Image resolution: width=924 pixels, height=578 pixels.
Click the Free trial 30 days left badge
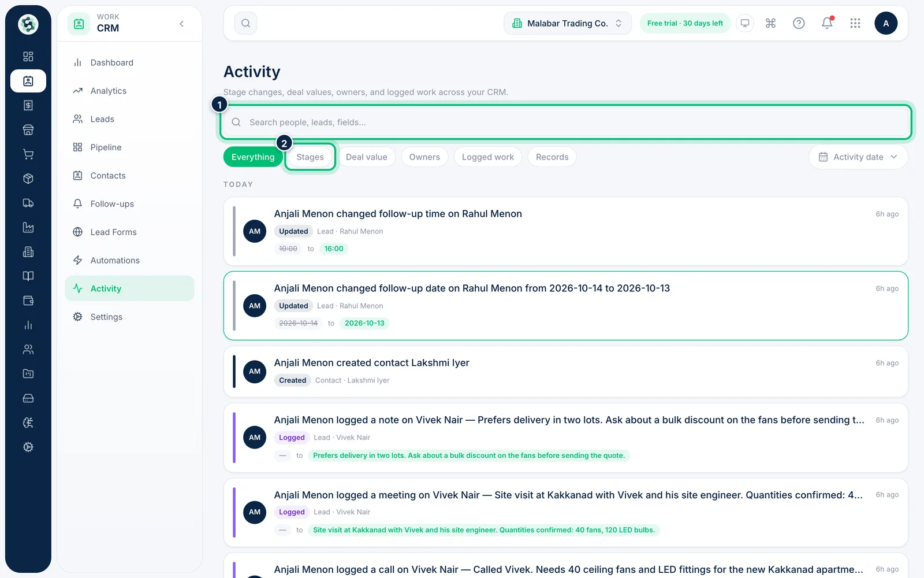[x=685, y=23]
